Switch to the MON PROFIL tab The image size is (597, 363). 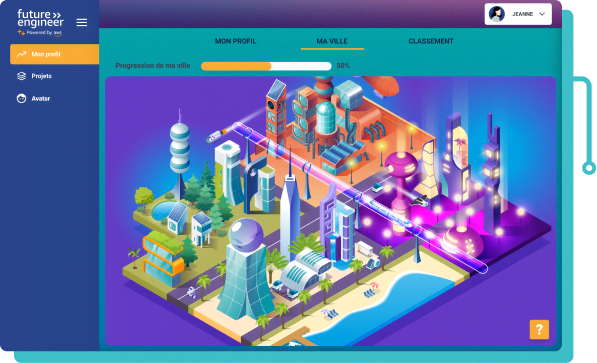point(235,41)
